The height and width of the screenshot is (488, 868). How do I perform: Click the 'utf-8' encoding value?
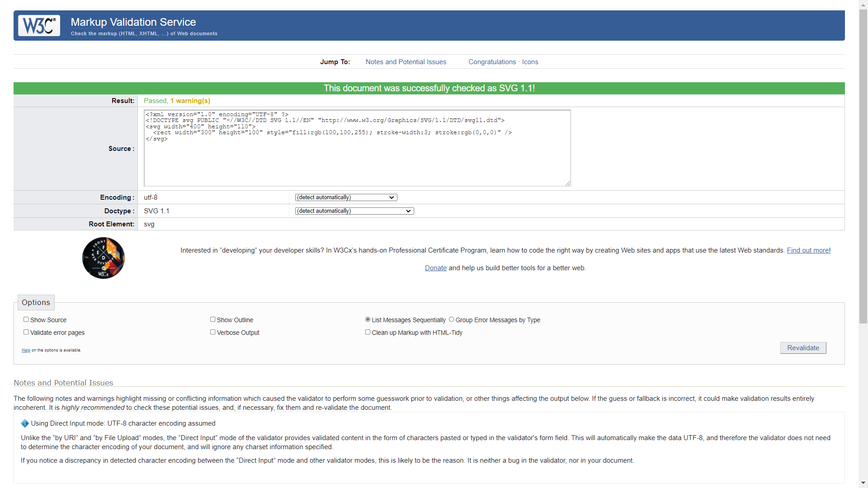coord(151,197)
